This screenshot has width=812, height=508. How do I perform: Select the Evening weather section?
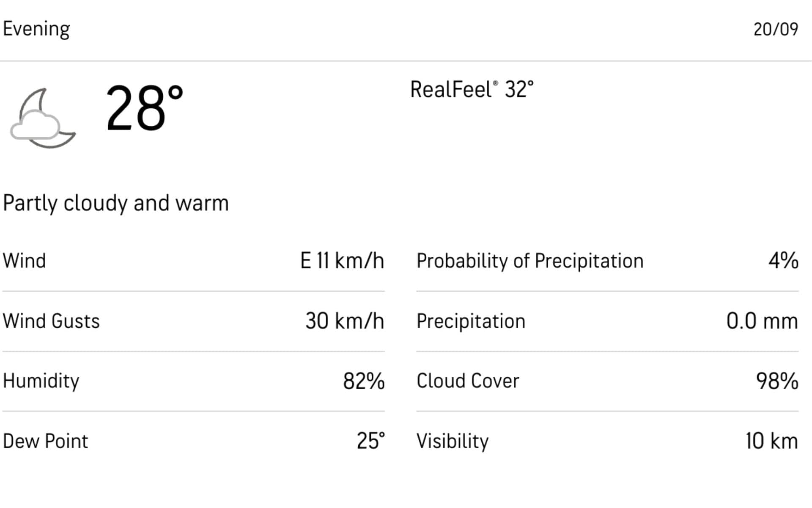[36, 28]
